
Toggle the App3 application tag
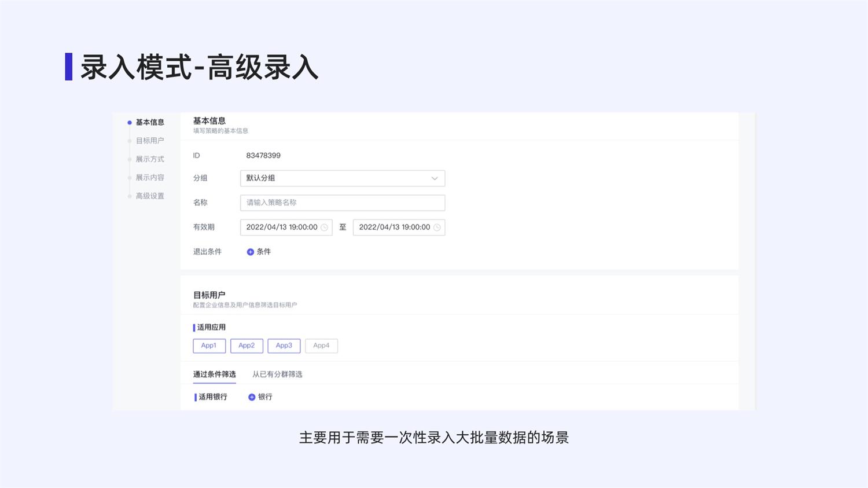[x=284, y=346]
